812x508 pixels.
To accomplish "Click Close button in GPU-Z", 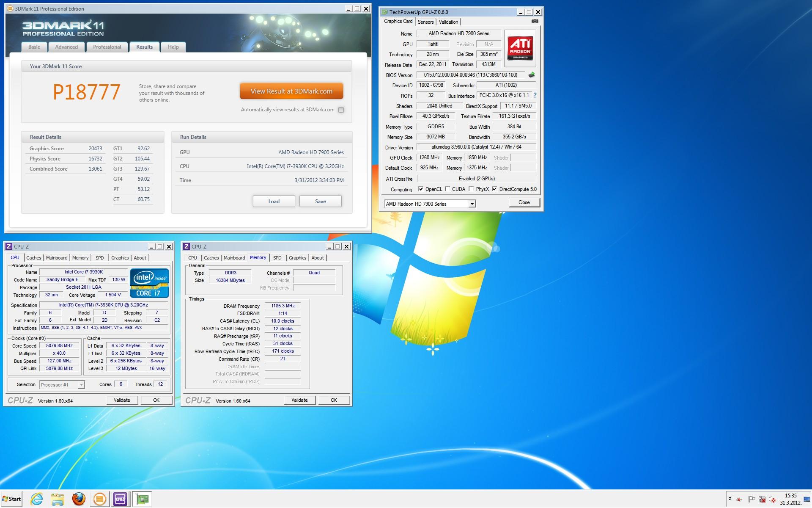I will coord(524,202).
